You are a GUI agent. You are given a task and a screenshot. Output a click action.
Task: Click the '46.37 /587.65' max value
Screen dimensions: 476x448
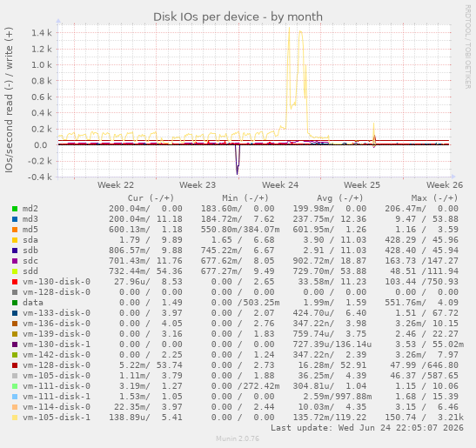click(425, 376)
